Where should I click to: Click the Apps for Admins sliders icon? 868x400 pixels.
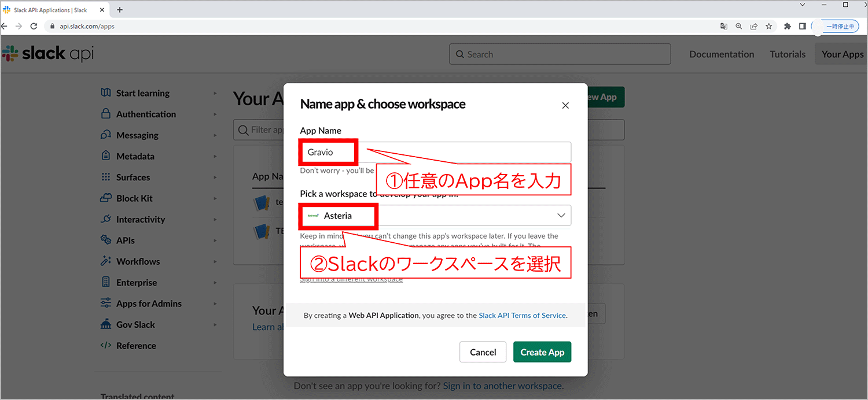click(x=106, y=303)
